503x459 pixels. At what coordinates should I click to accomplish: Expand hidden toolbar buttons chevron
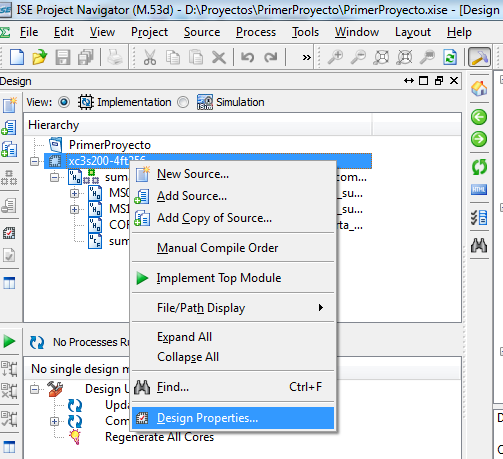tap(306, 57)
